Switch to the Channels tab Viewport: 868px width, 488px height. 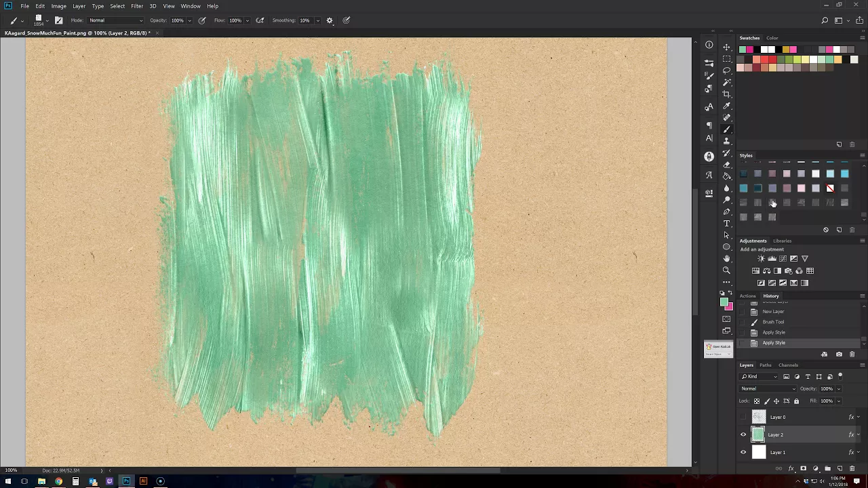coord(788,365)
